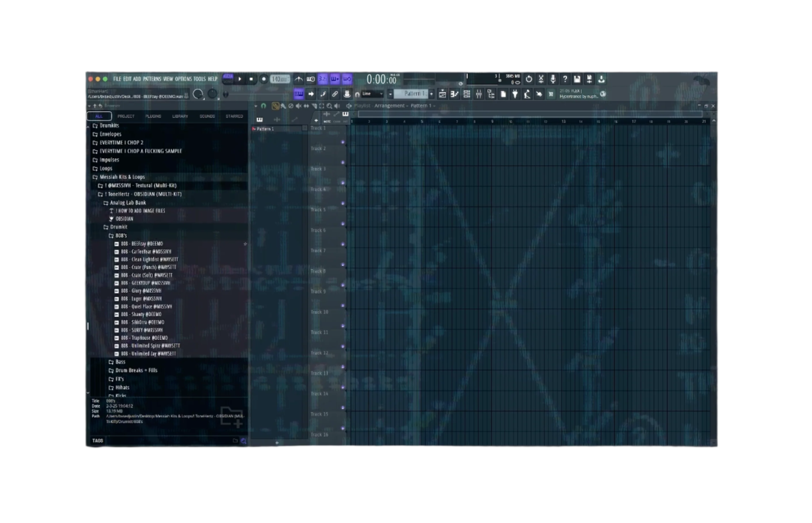Expand the Drum Breaks + Fills folder

click(x=133, y=370)
